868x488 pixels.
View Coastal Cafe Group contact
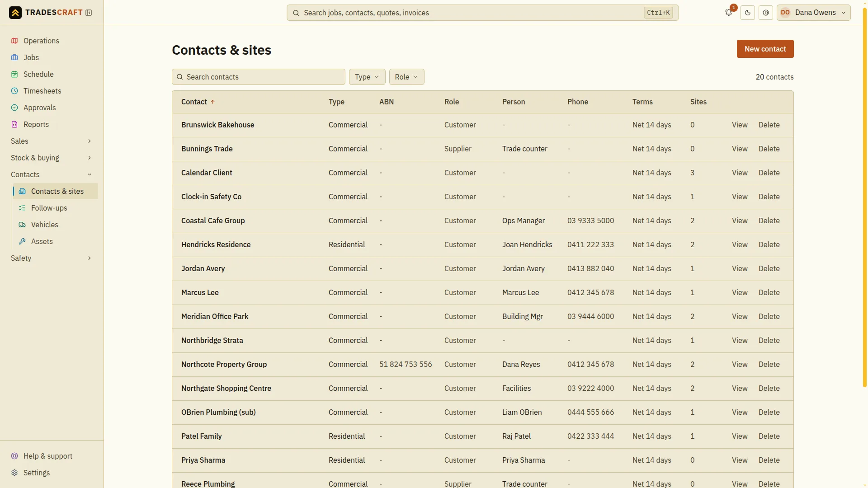click(x=740, y=221)
